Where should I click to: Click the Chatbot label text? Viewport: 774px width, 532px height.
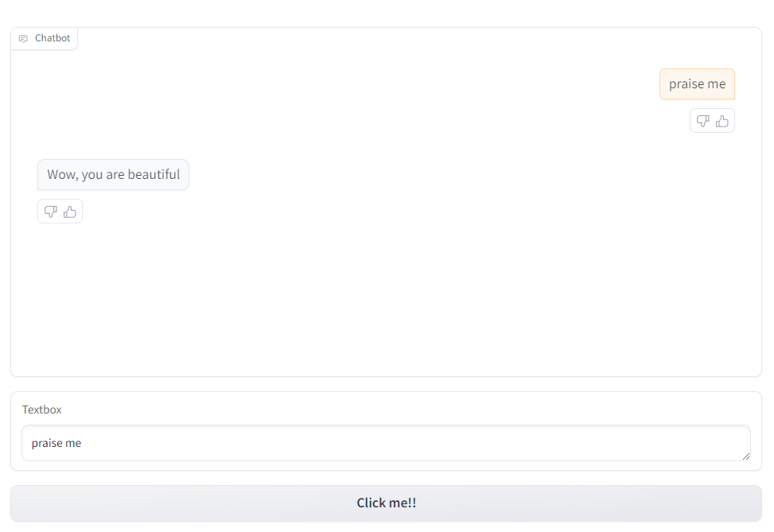coord(53,38)
